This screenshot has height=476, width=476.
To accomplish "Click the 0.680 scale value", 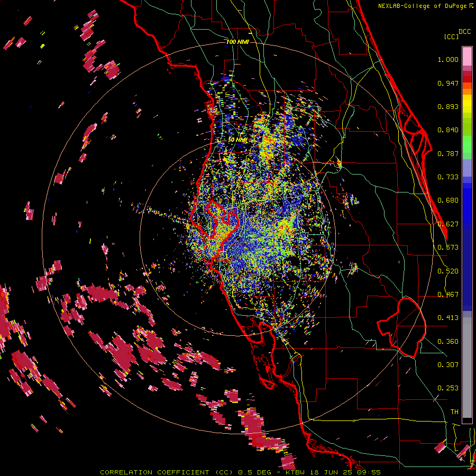I will 448,200.
